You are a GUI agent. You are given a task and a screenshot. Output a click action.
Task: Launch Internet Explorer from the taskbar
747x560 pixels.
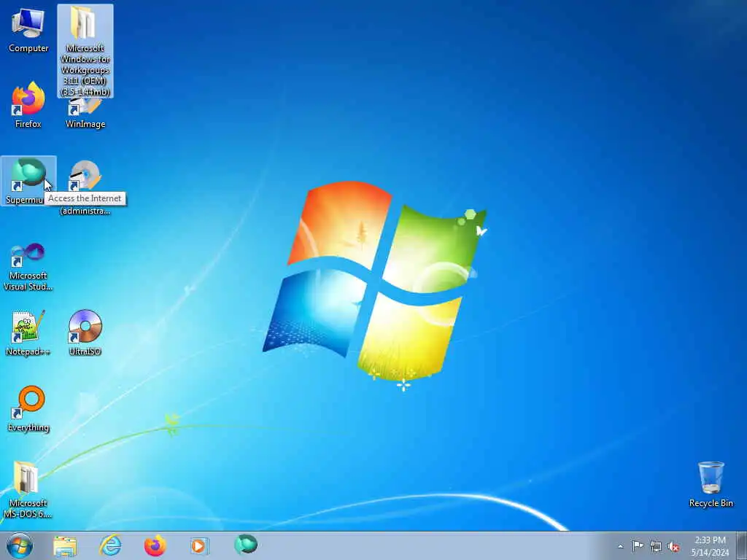point(110,545)
